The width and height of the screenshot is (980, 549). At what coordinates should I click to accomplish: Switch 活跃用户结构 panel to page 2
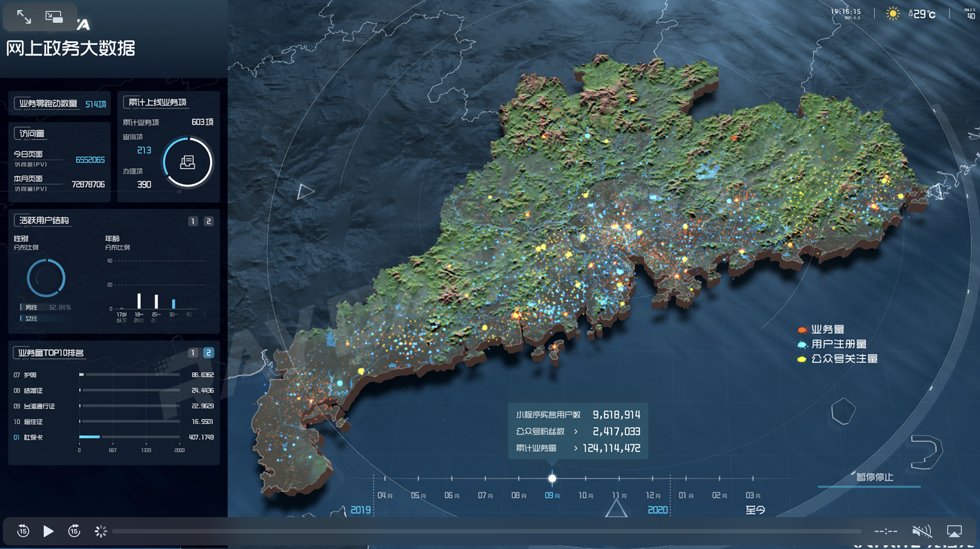209,221
